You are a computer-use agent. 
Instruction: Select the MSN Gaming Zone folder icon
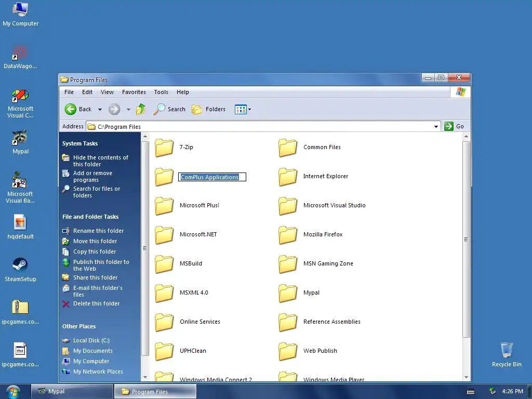(x=288, y=264)
